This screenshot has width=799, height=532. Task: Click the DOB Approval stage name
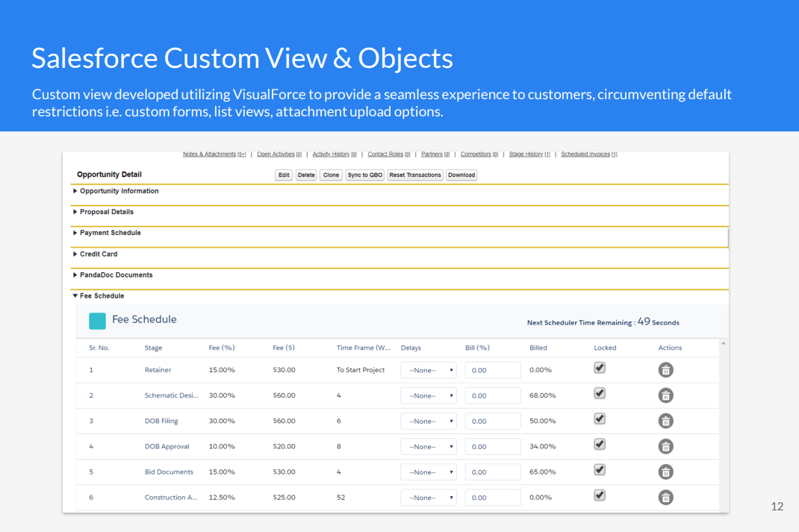coord(167,446)
